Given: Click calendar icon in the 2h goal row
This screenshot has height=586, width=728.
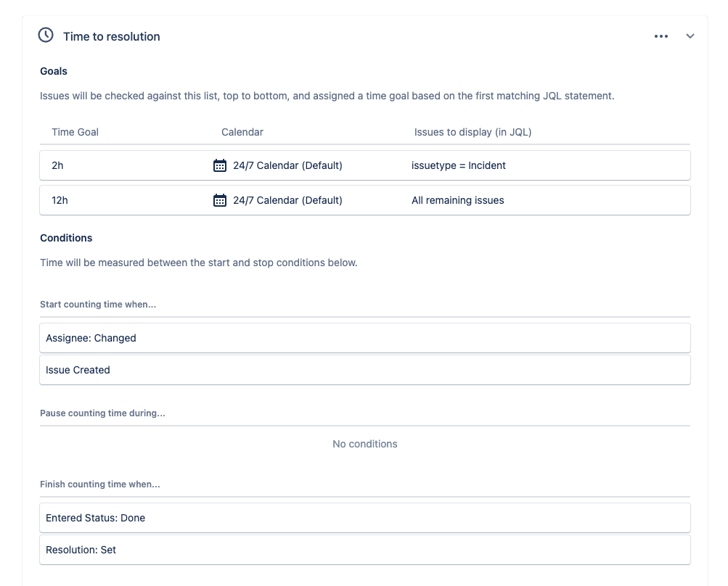Looking at the screenshot, I should pyautogui.click(x=220, y=165).
